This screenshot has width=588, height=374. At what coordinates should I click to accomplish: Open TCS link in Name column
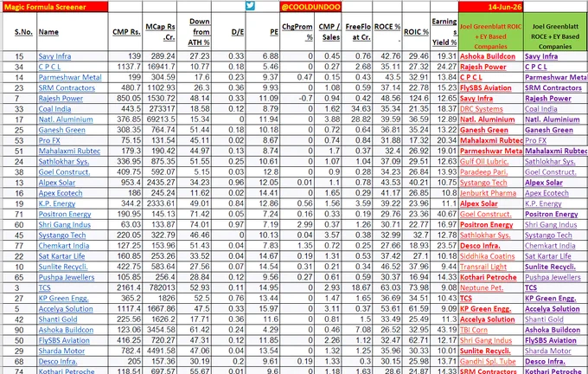click(x=44, y=287)
